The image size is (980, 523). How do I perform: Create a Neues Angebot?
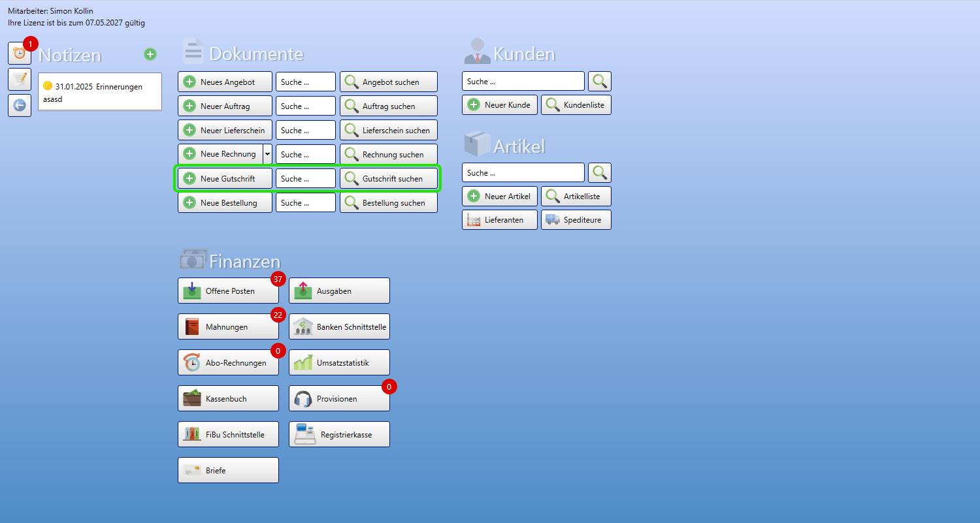pos(225,82)
